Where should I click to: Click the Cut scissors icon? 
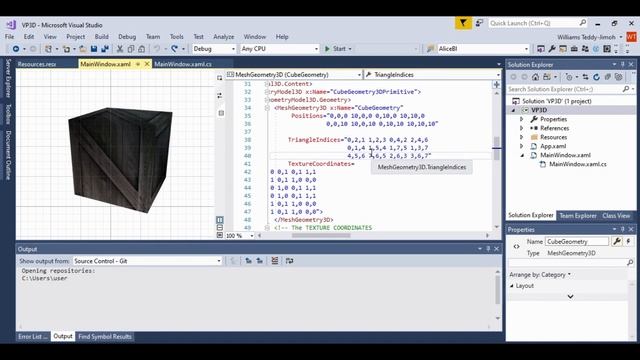coord(120,49)
